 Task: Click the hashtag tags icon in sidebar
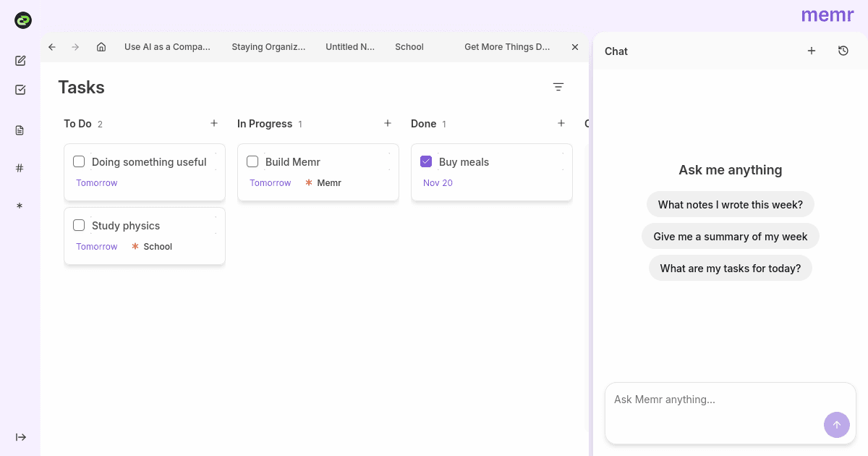[x=20, y=168]
